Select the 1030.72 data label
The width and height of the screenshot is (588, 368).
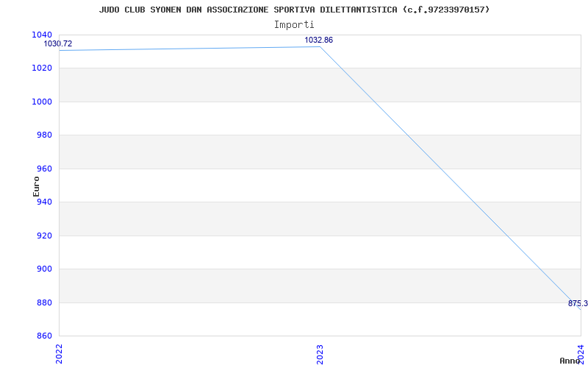58,43
